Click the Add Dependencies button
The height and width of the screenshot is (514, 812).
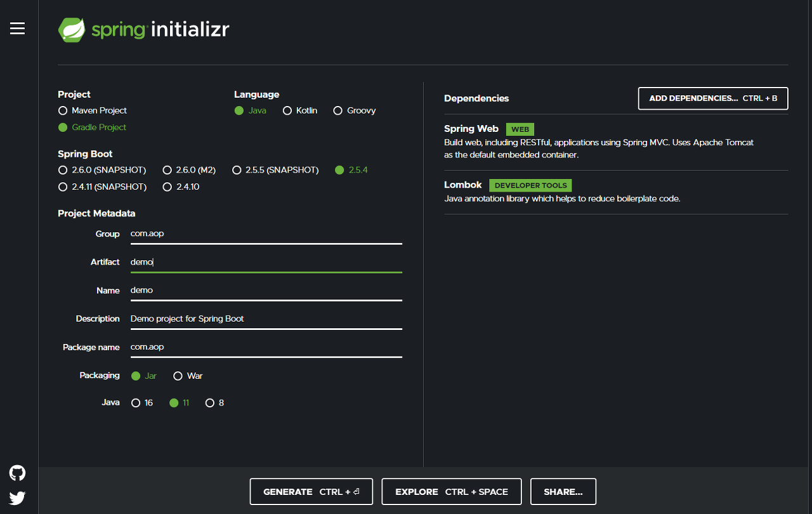tap(713, 98)
